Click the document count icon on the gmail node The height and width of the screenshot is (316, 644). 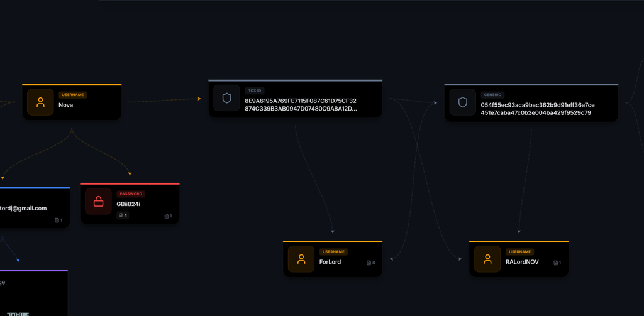tap(58, 220)
